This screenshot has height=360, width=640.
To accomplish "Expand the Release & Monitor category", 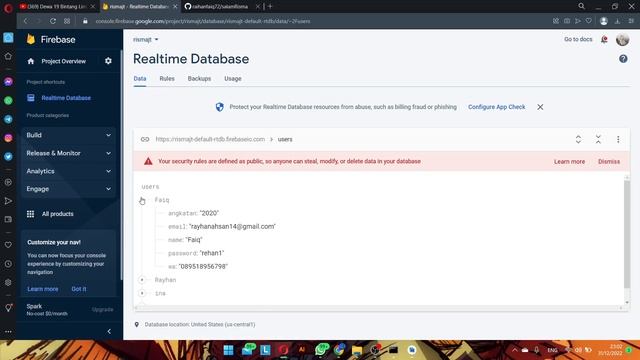I will (69, 153).
